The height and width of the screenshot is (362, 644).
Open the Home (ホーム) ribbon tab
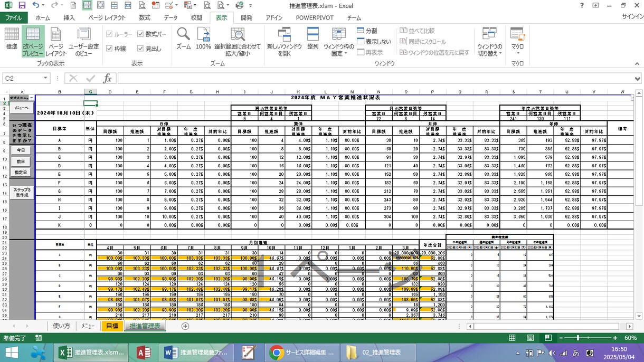pyautogui.click(x=43, y=17)
